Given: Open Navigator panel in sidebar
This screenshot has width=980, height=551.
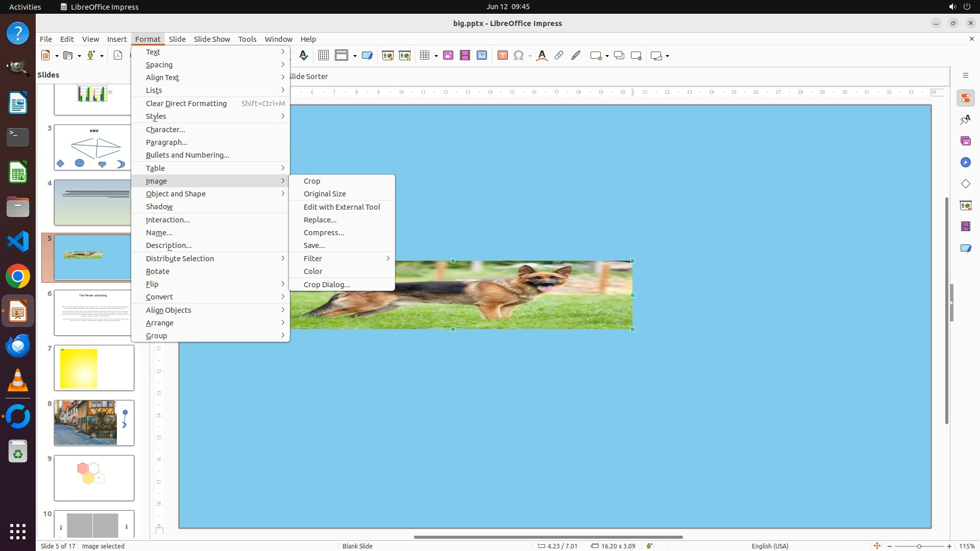Looking at the screenshot, I should coord(965,163).
